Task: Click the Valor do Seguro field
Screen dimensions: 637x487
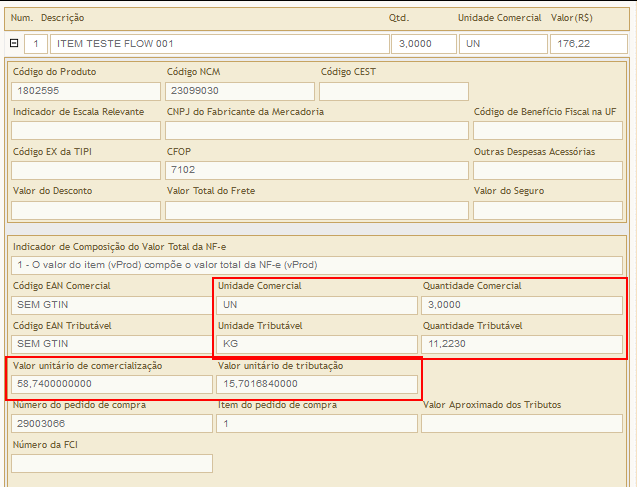Action: click(x=546, y=210)
